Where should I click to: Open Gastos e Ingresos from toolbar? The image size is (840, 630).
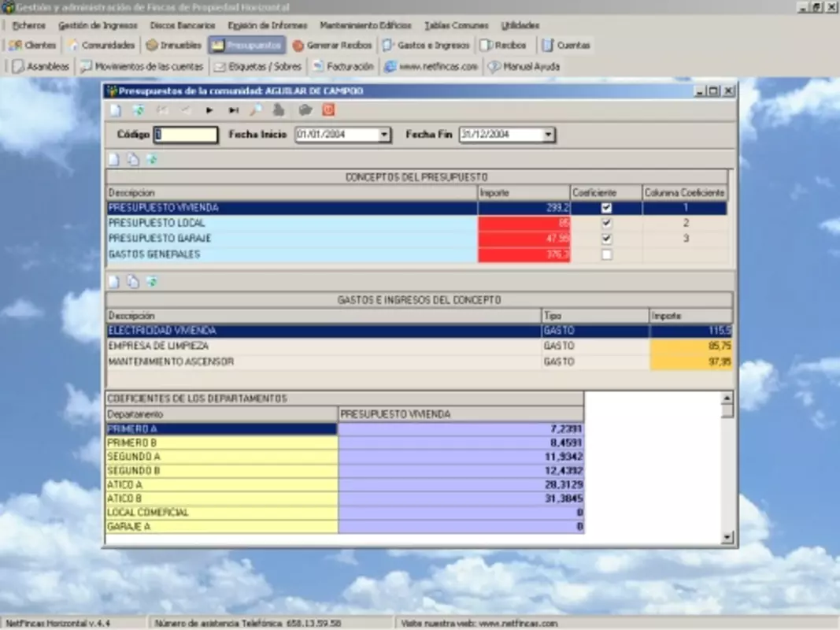click(x=427, y=46)
